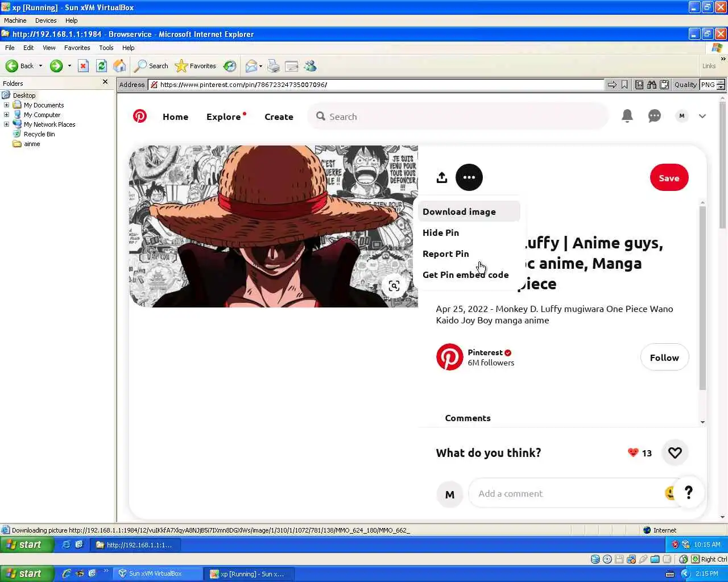Click Pinterest Explore nav link
Viewport: 728px width, 582px height.
coord(224,117)
